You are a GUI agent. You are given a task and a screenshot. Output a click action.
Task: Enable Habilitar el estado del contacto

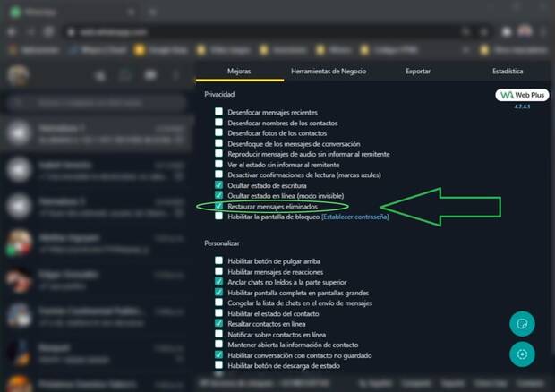point(218,312)
